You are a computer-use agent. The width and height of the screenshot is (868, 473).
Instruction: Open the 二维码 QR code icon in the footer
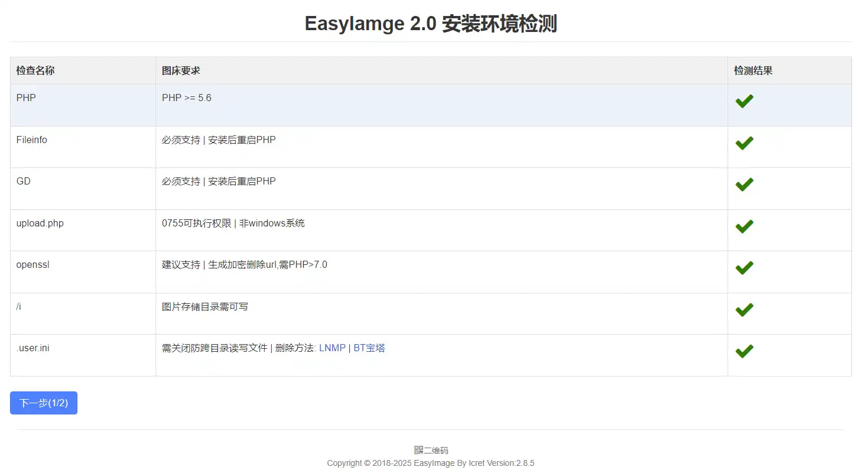(419, 451)
